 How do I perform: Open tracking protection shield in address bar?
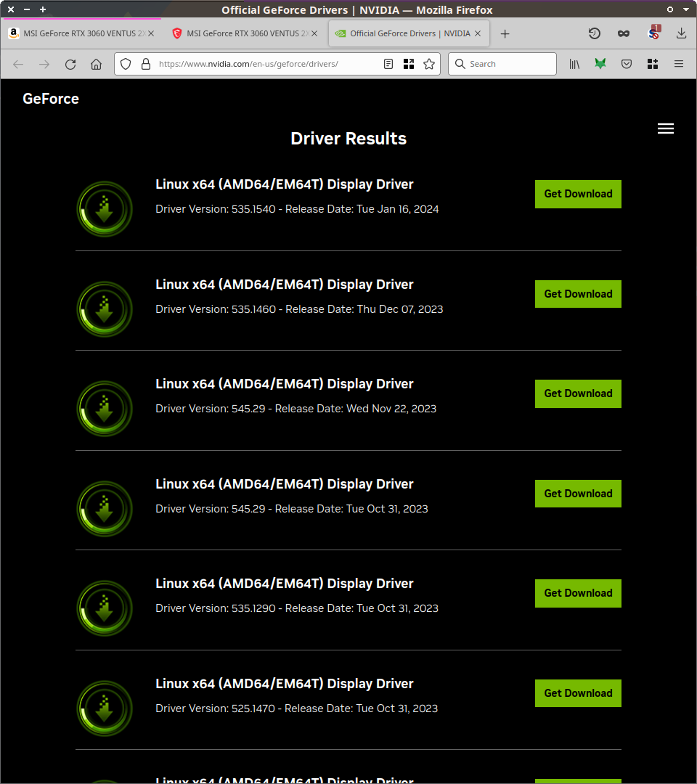126,64
